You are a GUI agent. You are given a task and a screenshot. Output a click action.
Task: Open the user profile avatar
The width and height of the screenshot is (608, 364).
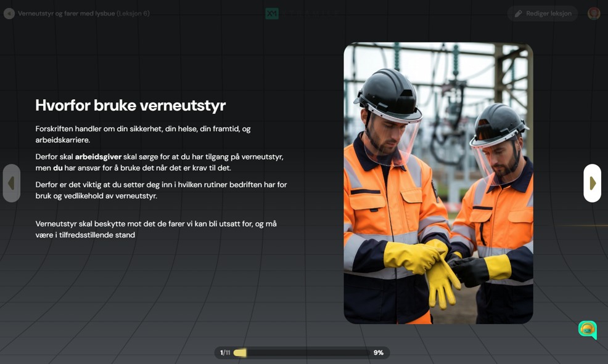pyautogui.click(x=593, y=14)
